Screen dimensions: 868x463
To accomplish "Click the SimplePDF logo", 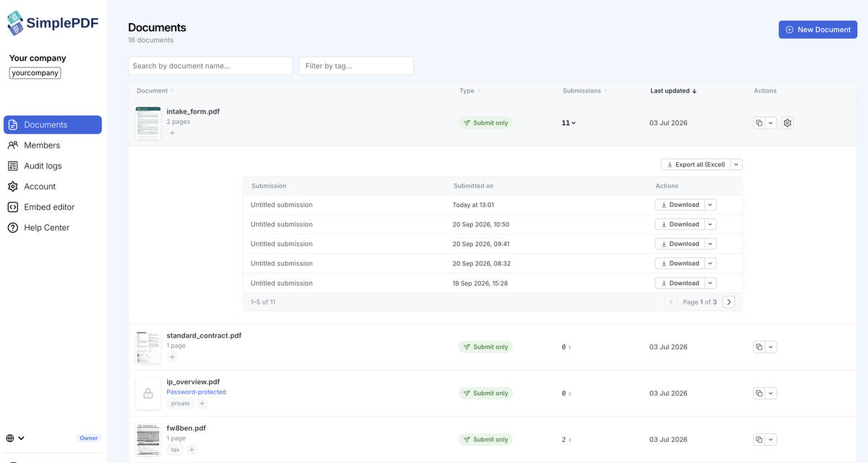I will [53, 23].
